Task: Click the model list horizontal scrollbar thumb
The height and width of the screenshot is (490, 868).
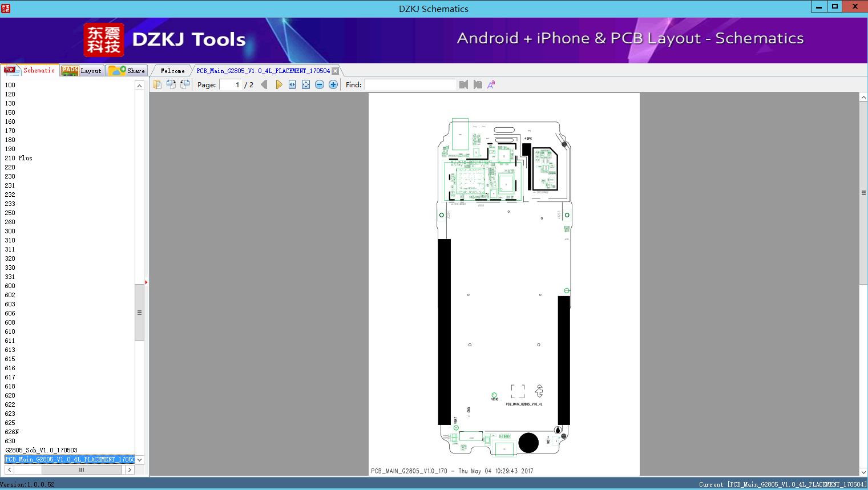Action: pos(82,469)
